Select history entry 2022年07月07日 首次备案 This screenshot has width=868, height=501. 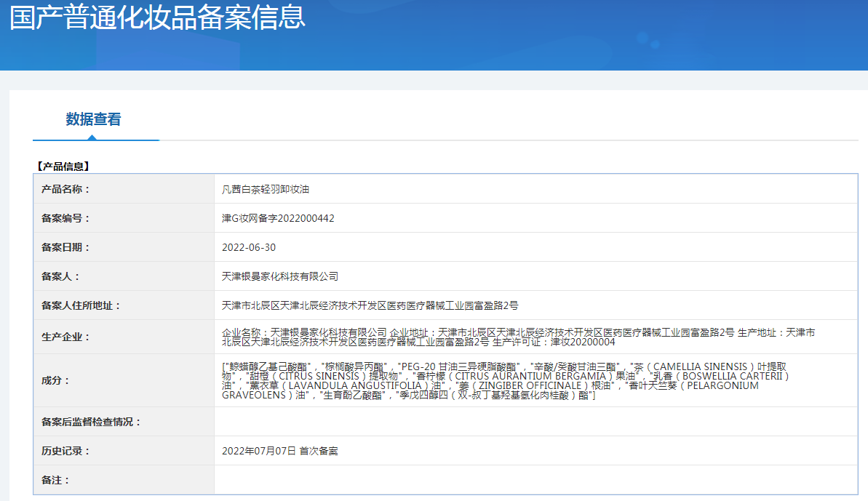pos(280,451)
